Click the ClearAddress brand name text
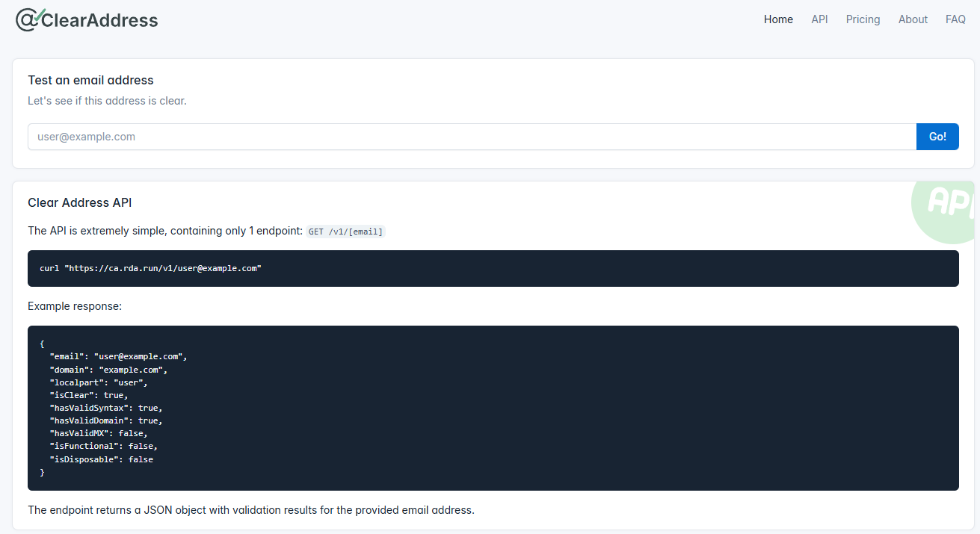This screenshot has width=980, height=534. tap(99, 20)
